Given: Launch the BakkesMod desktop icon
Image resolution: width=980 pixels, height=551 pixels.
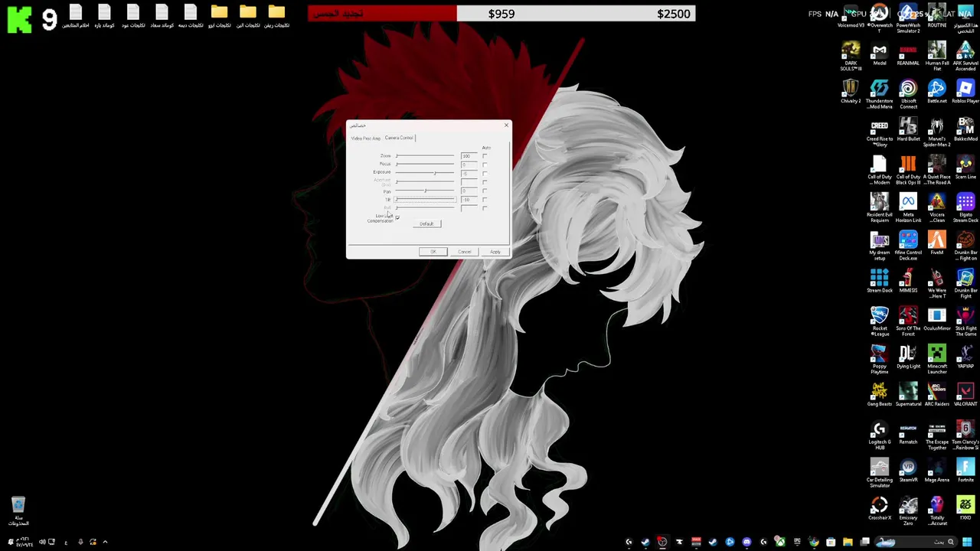Looking at the screenshot, I should [x=965, y=129].
